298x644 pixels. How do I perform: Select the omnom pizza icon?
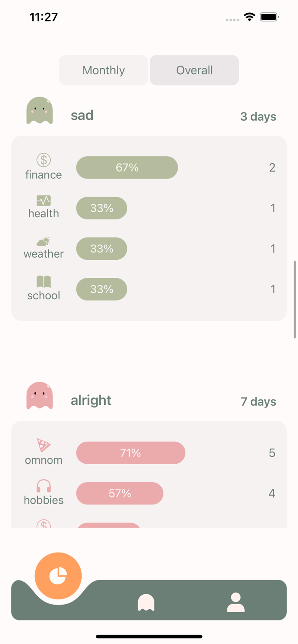[x=43, y=445]
